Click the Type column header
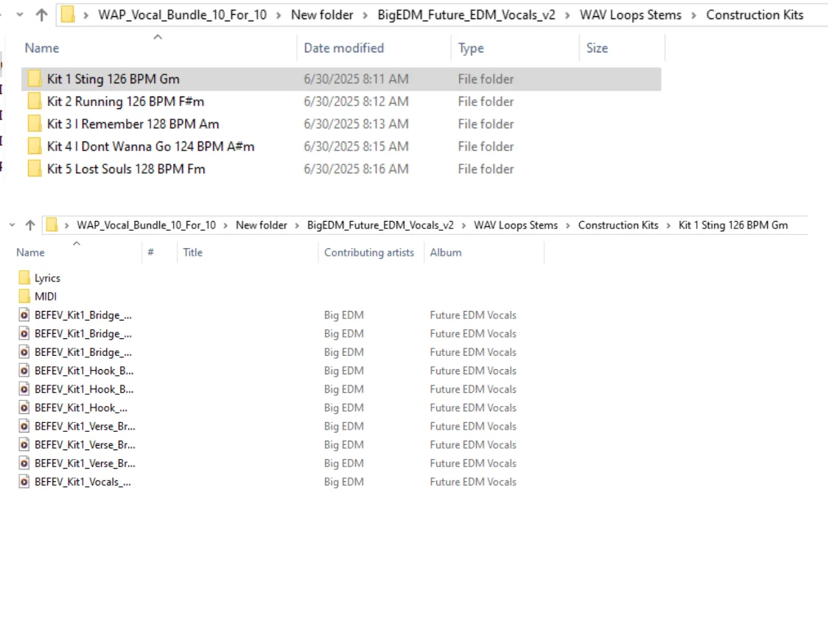The width and height of the screenshot is (840, 630). pyautogui.click(x=471, y=48)
